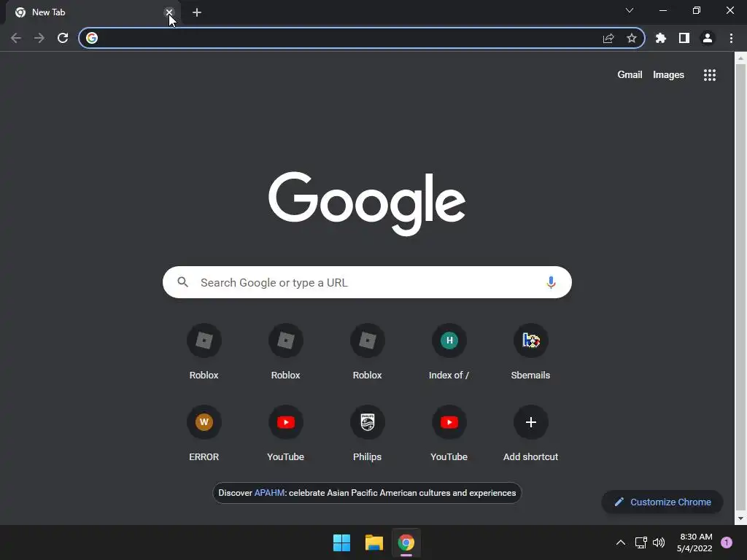This screenshot has height=560, width=747.
Task: Click the Customize Chrome button
Action: pyautogui.click(x=662, y=502)
